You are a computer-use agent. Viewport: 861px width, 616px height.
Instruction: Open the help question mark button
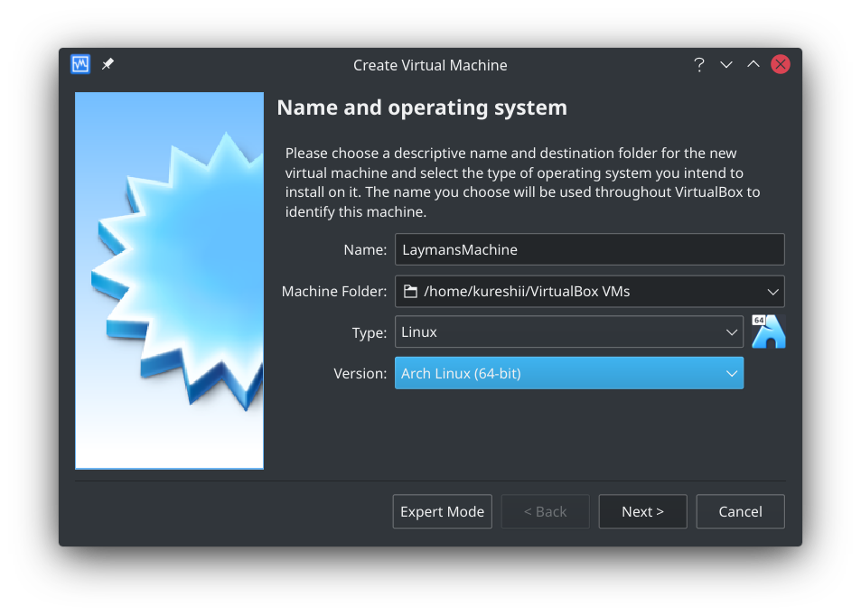[x=699, y=65]
